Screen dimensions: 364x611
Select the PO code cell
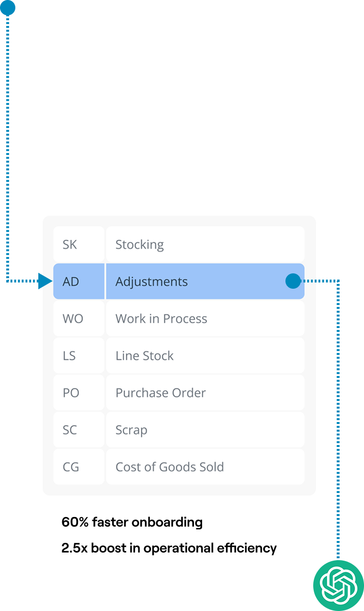click(x=79, y=392)
